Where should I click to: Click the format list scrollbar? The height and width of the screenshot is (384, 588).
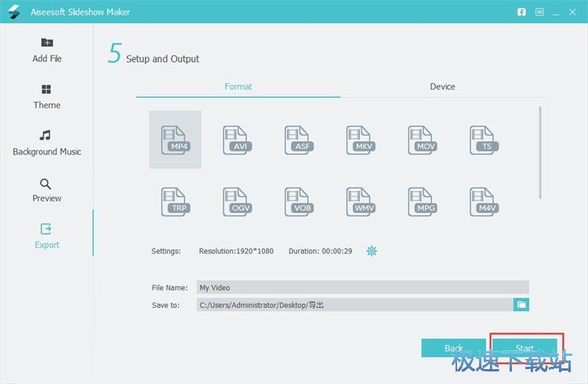click(x=540, y=153)
